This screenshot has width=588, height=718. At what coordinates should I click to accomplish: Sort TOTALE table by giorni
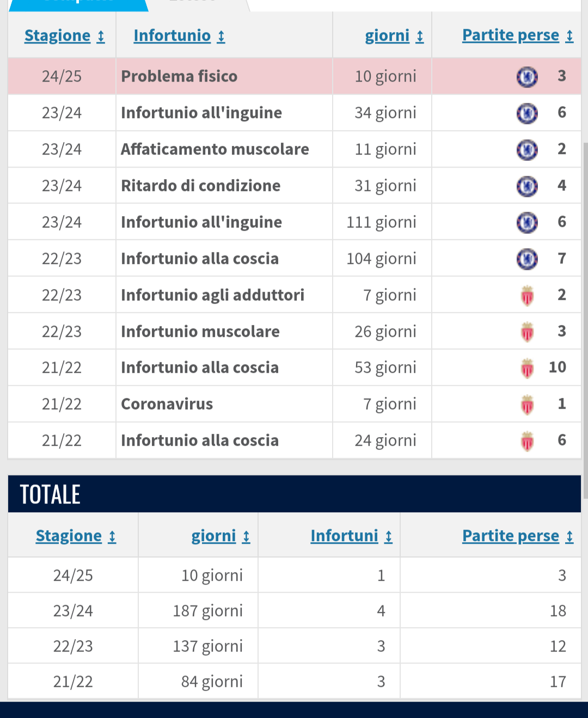click(x=220, y=536)
